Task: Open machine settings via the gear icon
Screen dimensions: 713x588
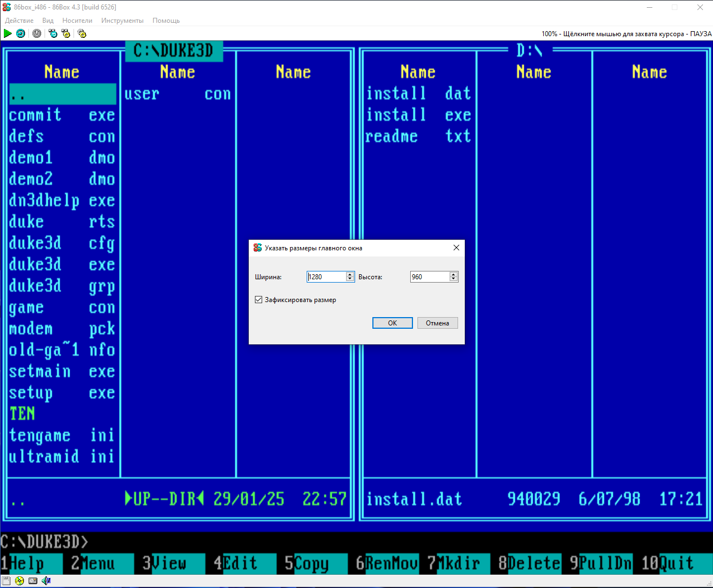Action: [82, 33]
